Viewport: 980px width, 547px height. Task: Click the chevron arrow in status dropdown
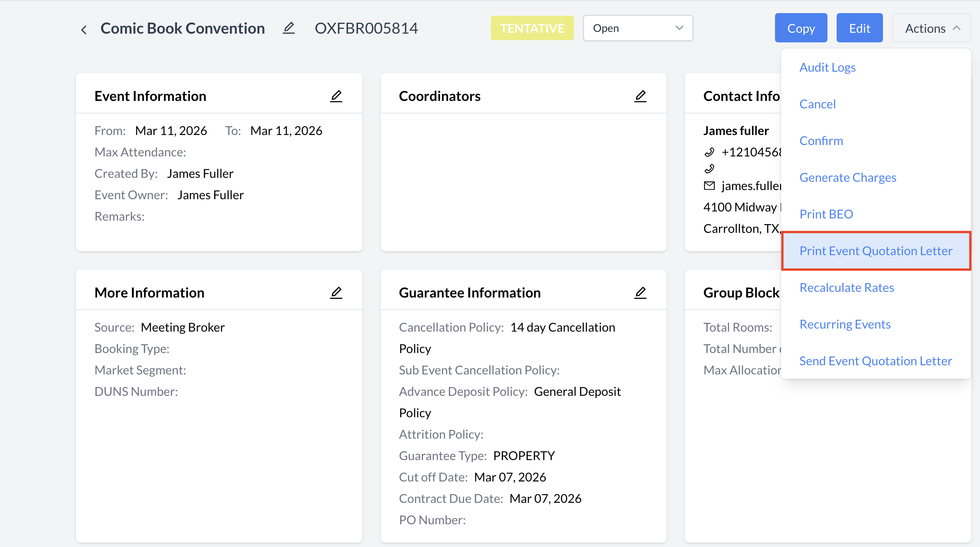pyautogui.click(x=679, y=28)
